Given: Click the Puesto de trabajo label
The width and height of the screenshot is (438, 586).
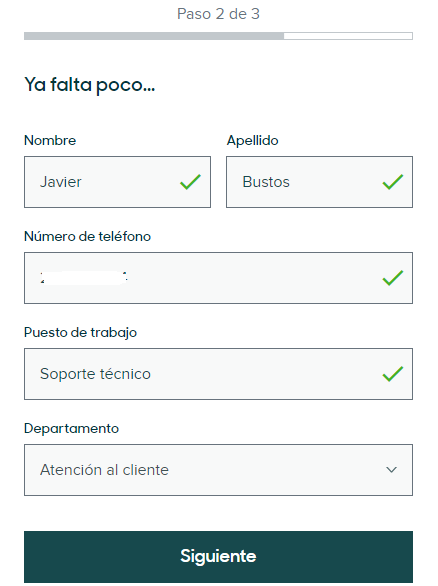Looking at the screenshot, I should pyautogui.click(x=80, y=333).
